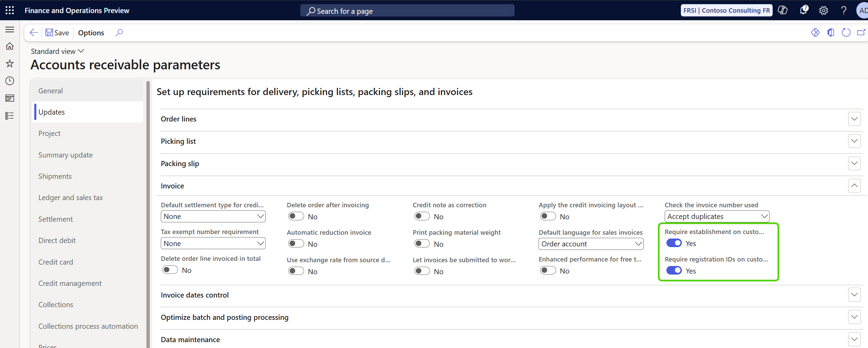Select Collections process automation tab
Viewport: 868px width, 348px height.
coord(88,326)
